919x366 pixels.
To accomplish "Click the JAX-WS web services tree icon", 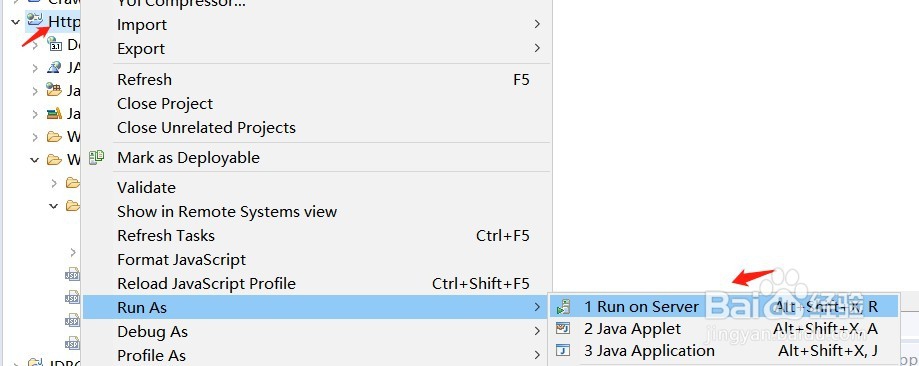I will click(55, 67).
